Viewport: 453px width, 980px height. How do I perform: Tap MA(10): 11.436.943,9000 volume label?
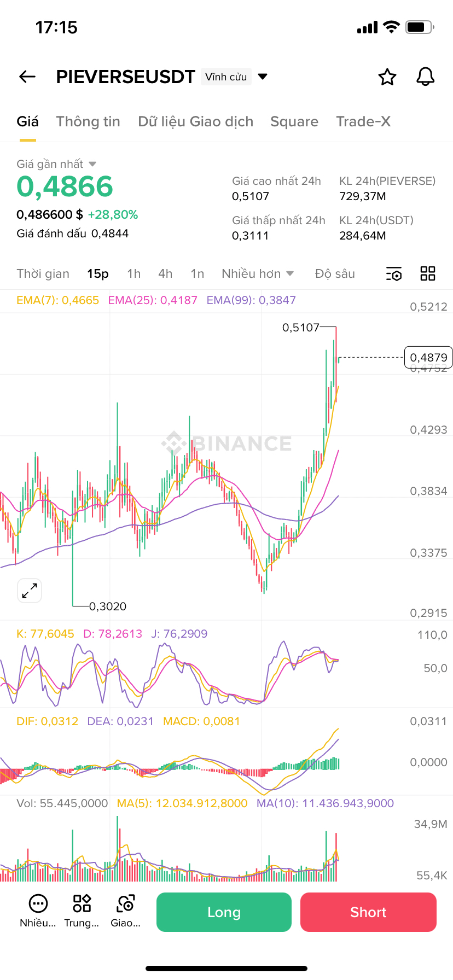click(325, 803)
